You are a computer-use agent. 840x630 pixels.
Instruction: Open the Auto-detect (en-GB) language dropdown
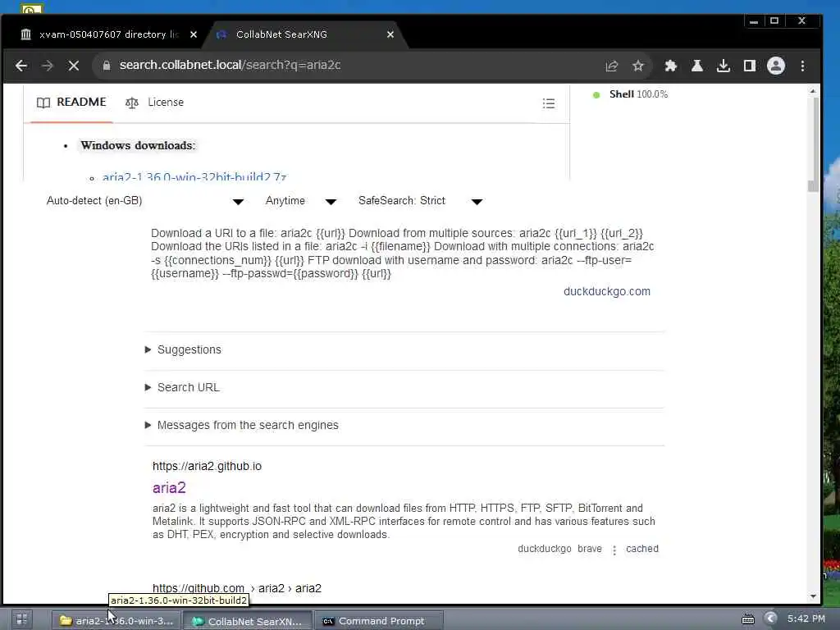click(144, 201)
